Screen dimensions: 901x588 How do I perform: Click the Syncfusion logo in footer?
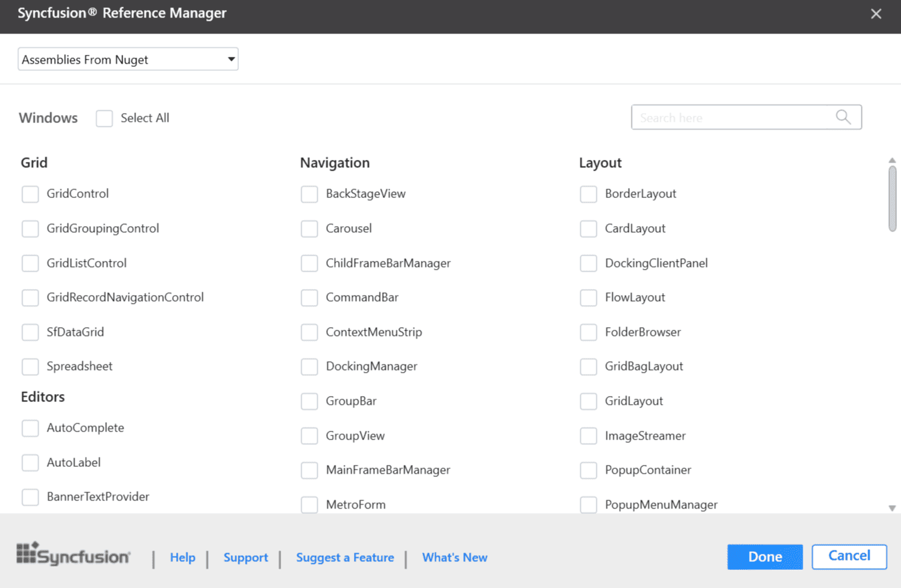pyautogui.click(x=74, y=555)
